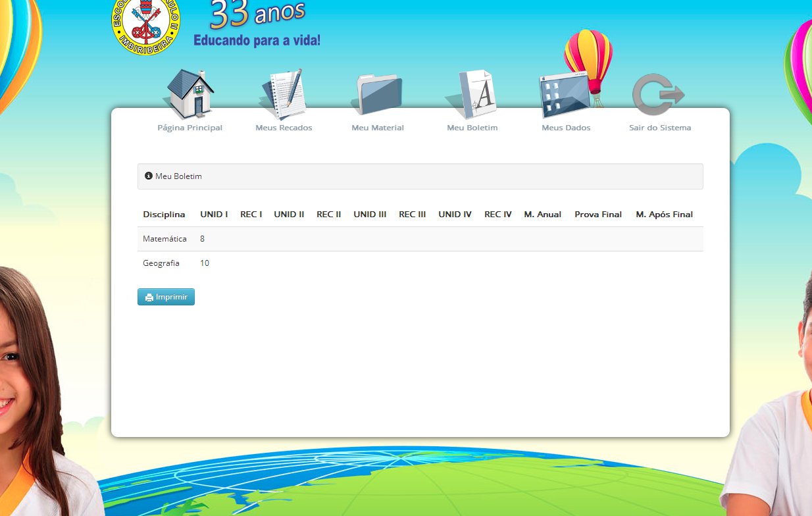Open the window panel icon for Meus Dados

[566, 95]
